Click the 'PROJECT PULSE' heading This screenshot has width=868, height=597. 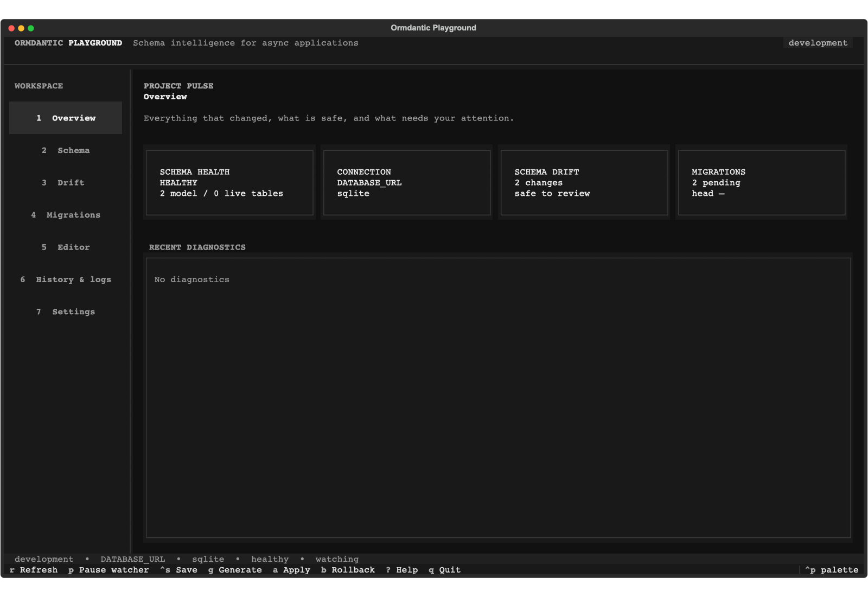pyautogui.click(x=178, y=86)
